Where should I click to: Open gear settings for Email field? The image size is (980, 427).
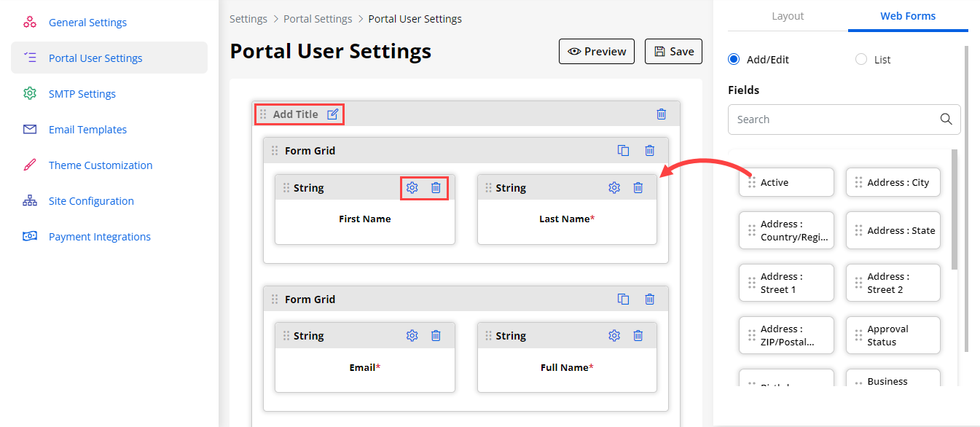412,336
